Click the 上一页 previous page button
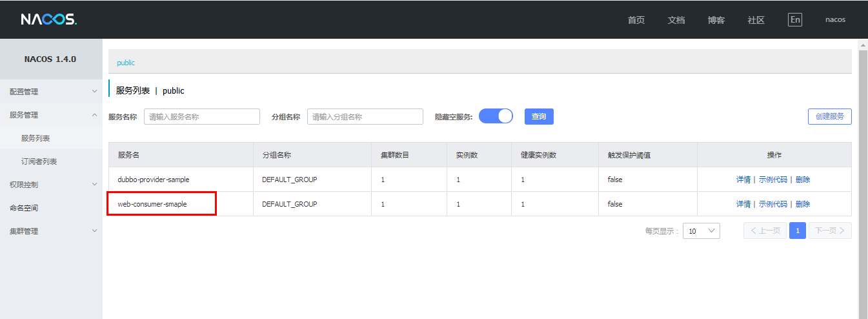 [765, 231]
